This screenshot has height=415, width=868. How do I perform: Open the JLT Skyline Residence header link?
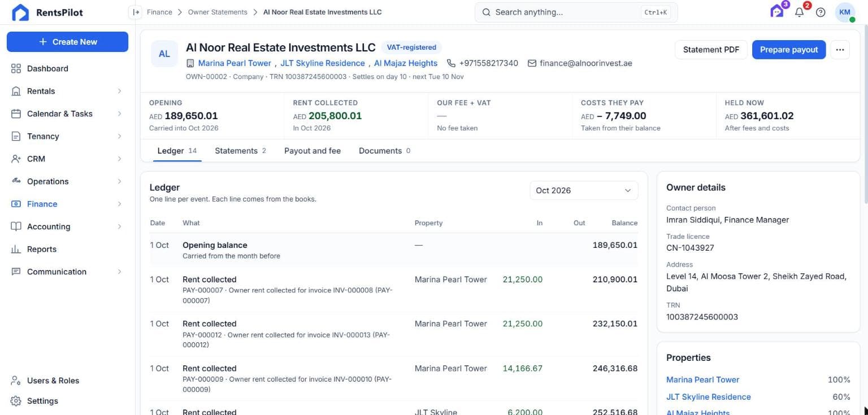click(323, 63)
